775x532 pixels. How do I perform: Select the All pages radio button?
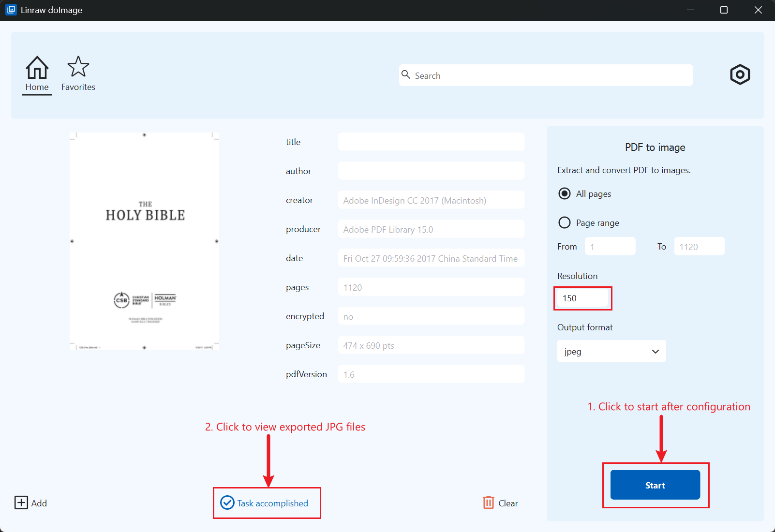(x=564, y=194)
